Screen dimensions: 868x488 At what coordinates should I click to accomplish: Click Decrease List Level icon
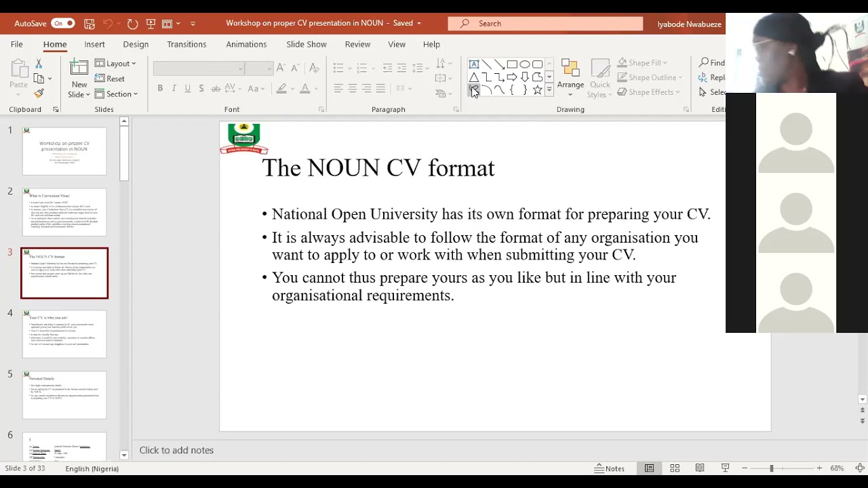387,68
